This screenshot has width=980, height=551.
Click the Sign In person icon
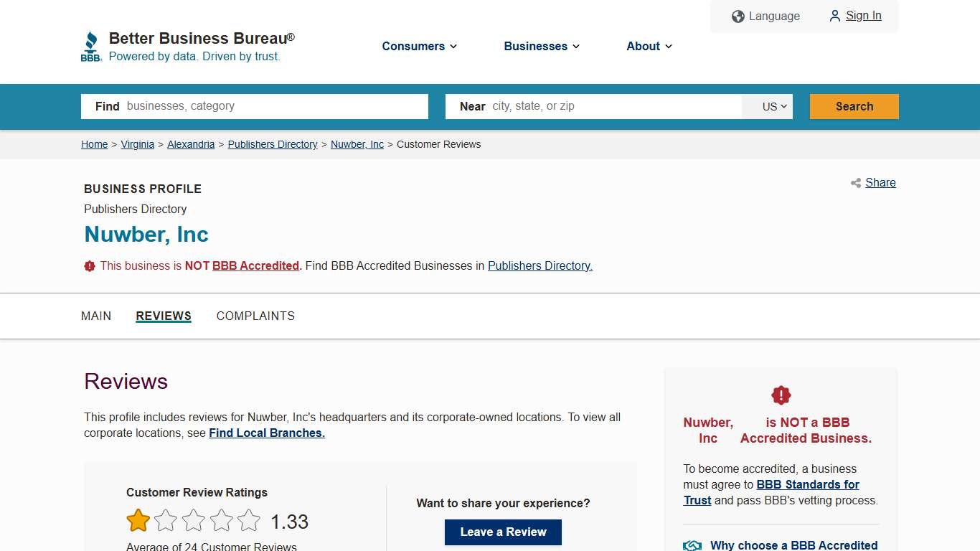pos(834,16)
